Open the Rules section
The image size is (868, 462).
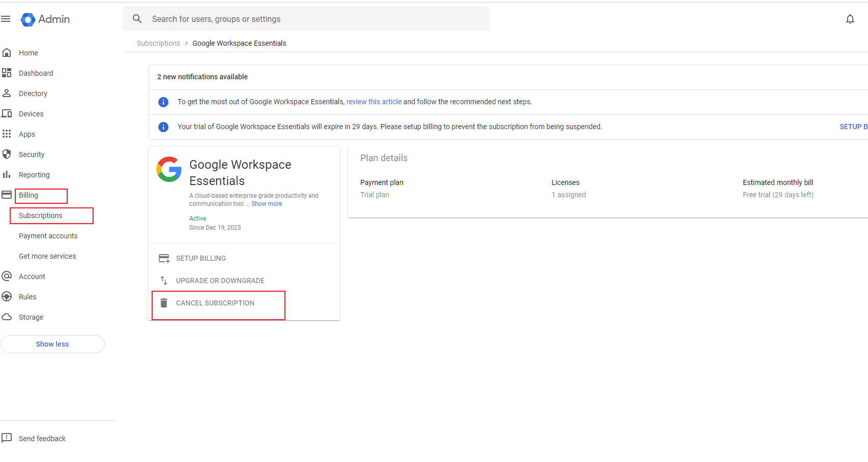pyautogui.click(x=27, y=297)
